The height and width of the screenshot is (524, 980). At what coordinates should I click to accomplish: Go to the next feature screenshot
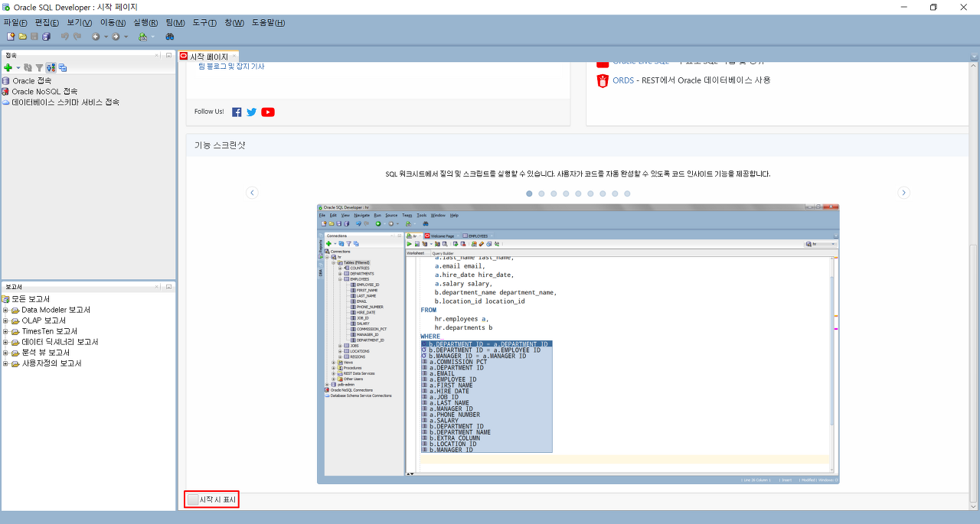click(x=903, y=193)
